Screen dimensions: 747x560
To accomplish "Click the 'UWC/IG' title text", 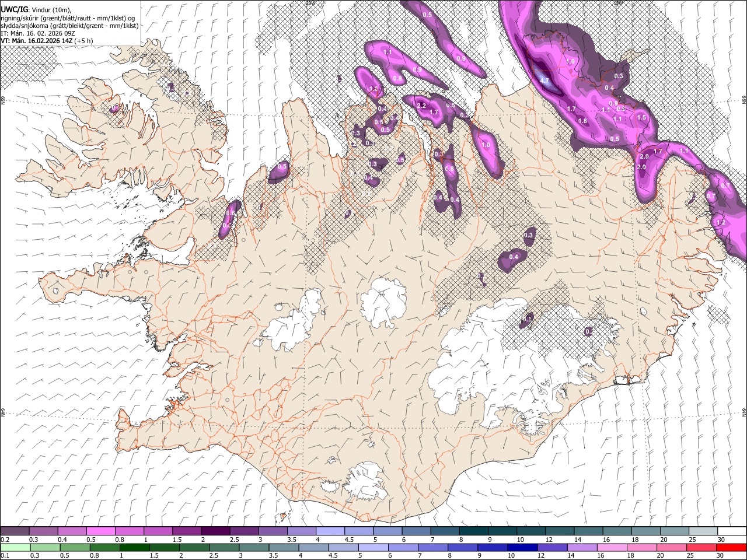I will (14, 10).
